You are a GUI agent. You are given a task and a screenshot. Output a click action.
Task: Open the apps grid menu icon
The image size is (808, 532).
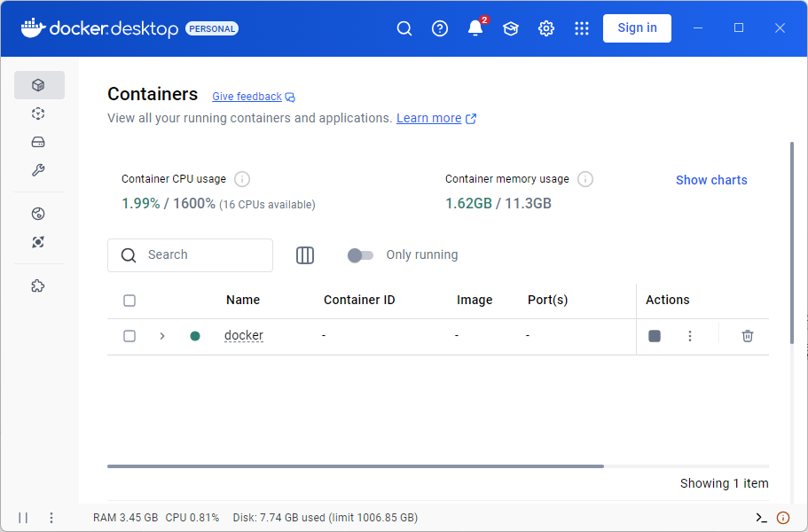tap(582, 28)
